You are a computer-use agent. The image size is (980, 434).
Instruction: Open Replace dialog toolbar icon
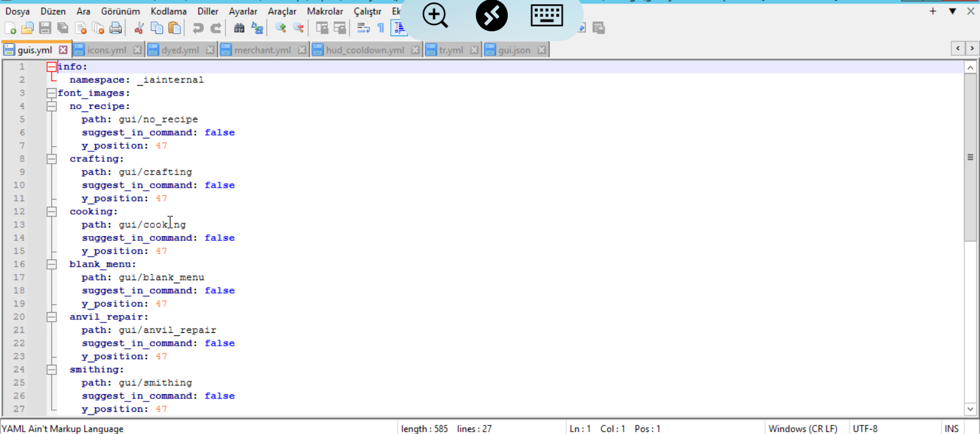click(x=257, y=28)
